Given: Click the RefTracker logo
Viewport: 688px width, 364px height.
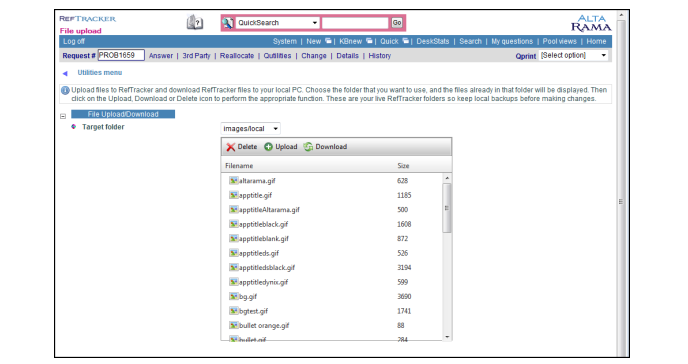Looking at the screenshot, I should coord(88,19).
